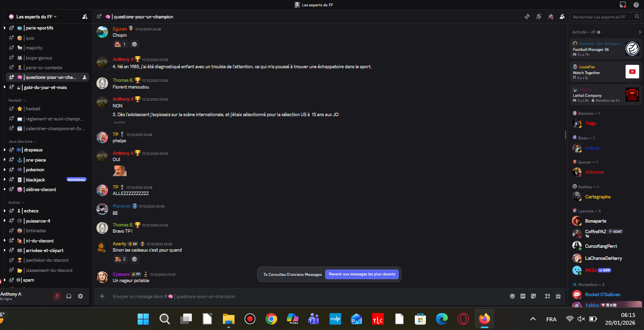644x330 pixels.
Task: Click the inbox icon at top right
Action: point(623,5)
